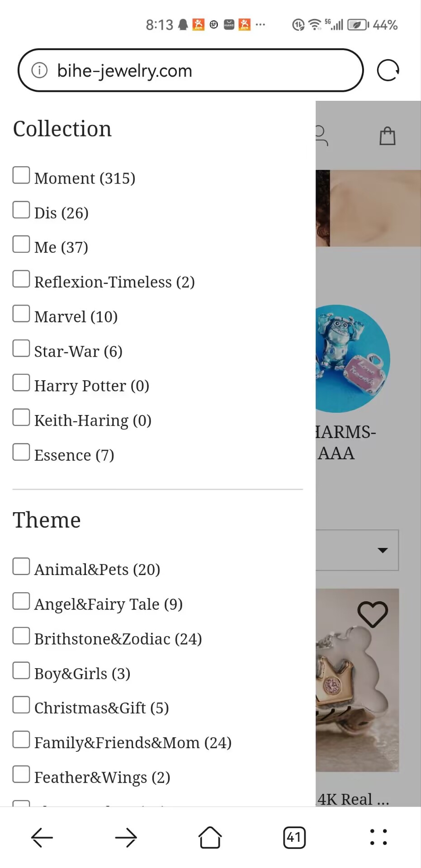Tap the bihe-jewelry.com address bar
Viewport: 421px width, 868px height.
(190, 71)
